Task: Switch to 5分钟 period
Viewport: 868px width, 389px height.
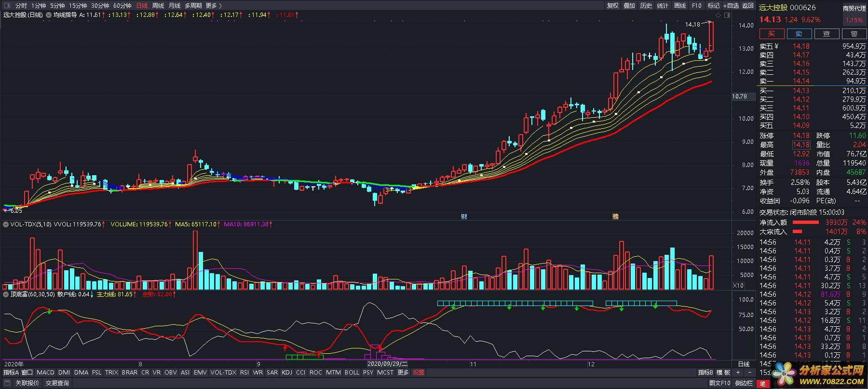Action: (57, 6)
